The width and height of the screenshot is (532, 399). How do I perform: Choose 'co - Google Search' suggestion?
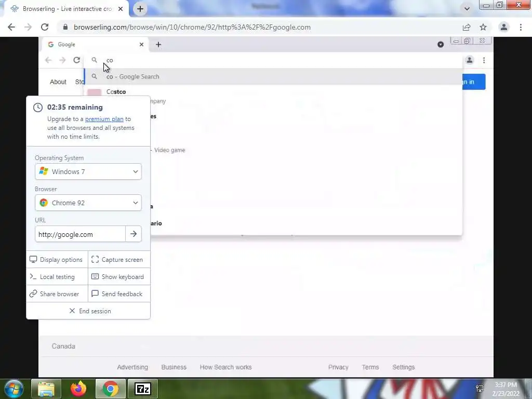pyautogui.click(x=273, y=76)
